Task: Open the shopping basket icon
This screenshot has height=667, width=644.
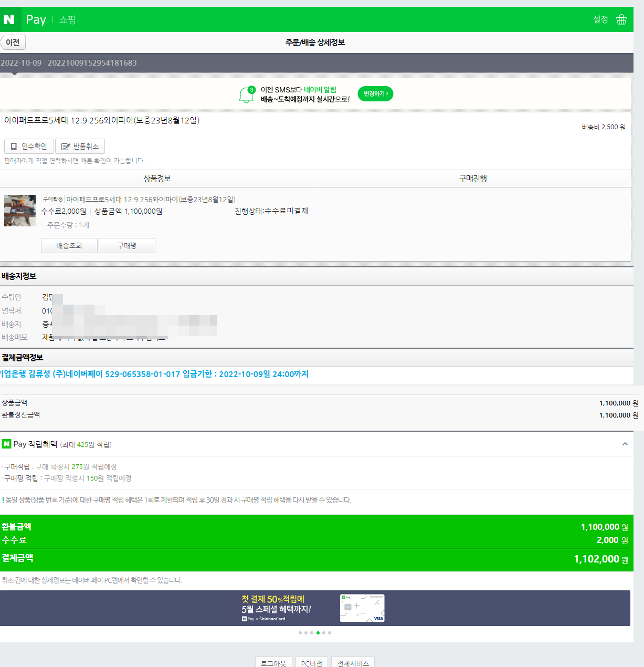Action: click(621, 19)
